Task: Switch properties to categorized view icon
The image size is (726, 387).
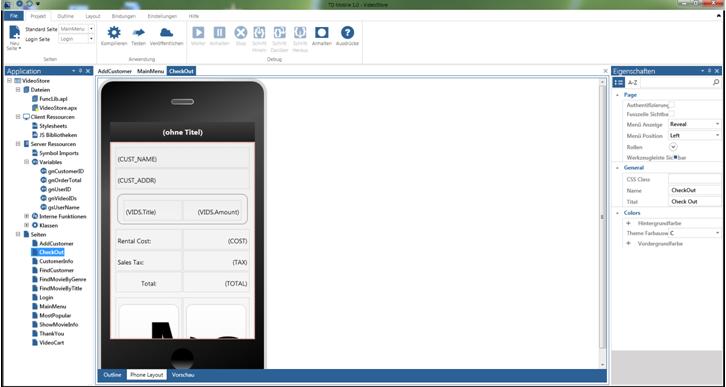Action: pos(619,82)
